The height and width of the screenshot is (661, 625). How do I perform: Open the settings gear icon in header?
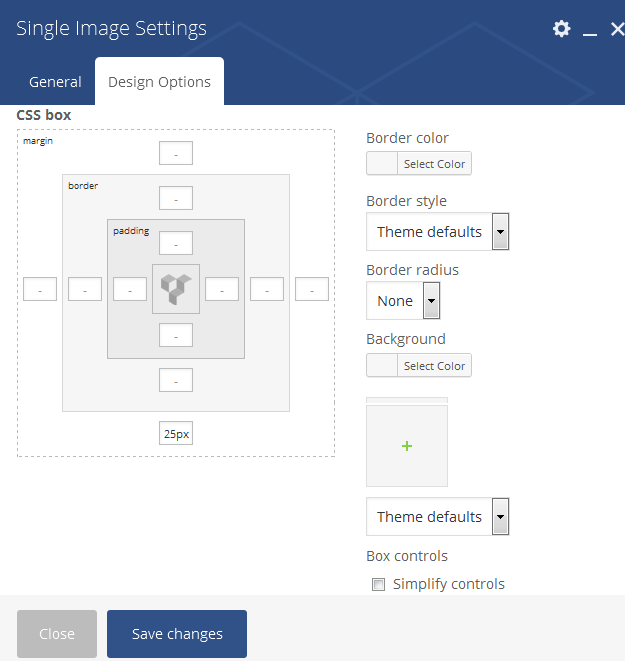click(561, 29)
